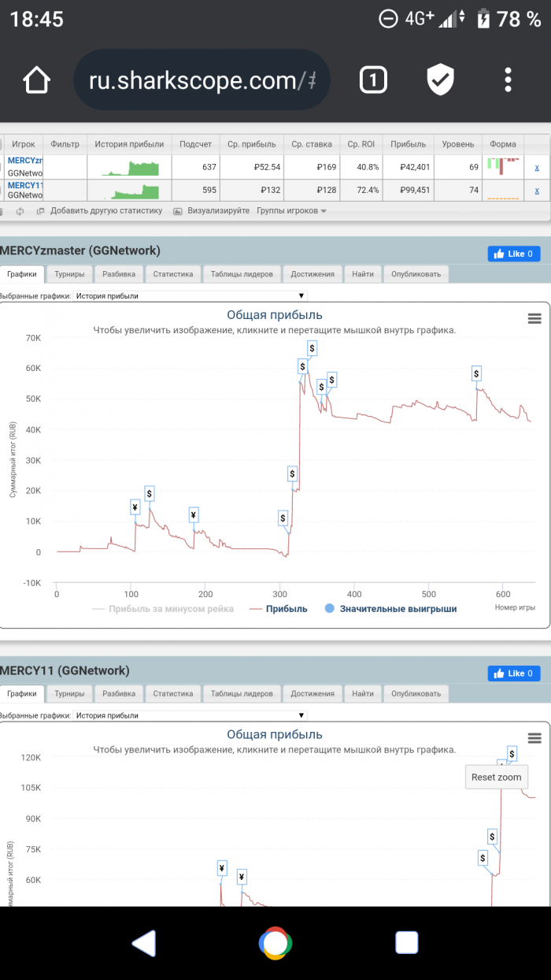Viewport: 551px width, 980px height.
Task: Open Достижения tab under MERCY11
Action: point(312,694)
